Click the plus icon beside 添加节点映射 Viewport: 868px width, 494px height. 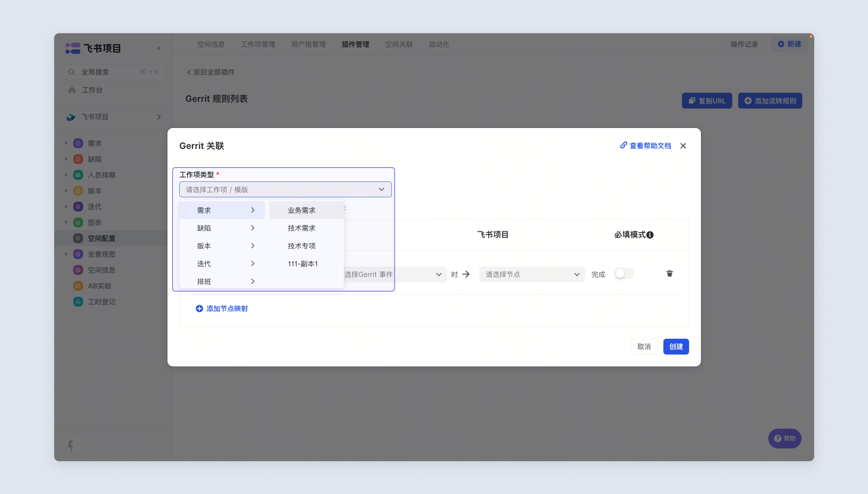199,308
